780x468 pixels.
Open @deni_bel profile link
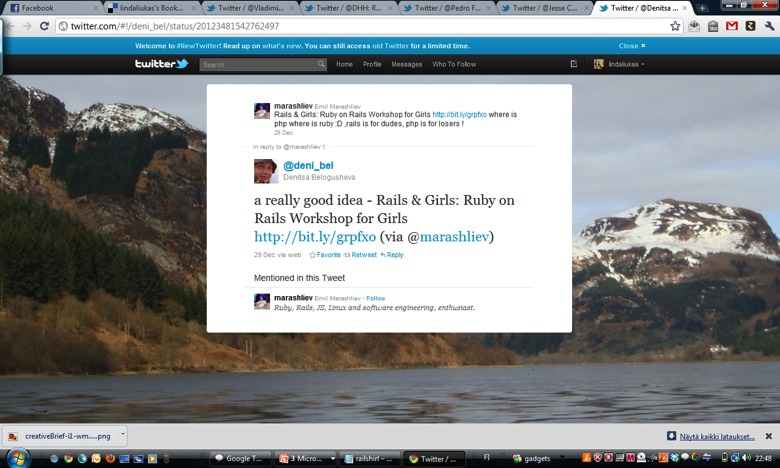[308, 165]
